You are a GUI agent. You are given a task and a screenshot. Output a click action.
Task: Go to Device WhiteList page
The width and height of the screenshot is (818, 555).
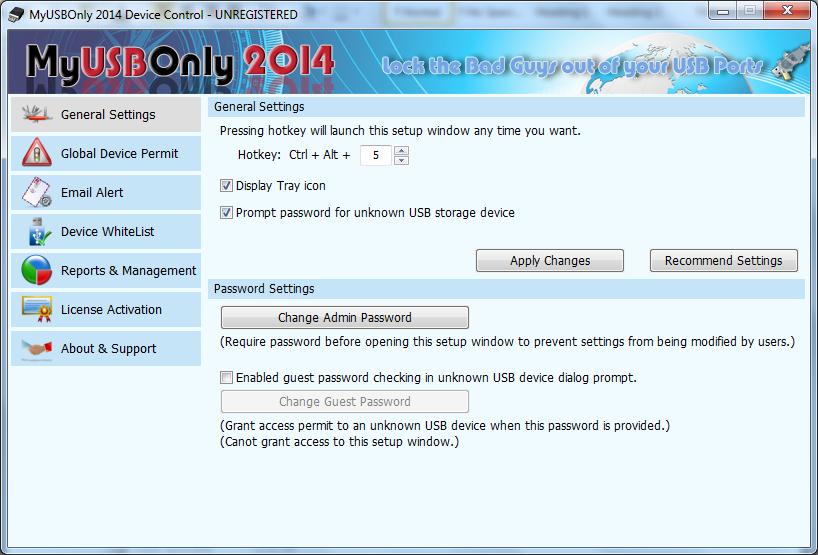click(106, 232)
